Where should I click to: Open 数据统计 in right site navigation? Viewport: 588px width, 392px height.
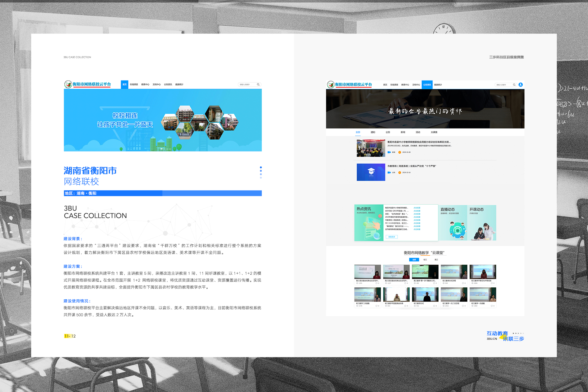[438, 85]
